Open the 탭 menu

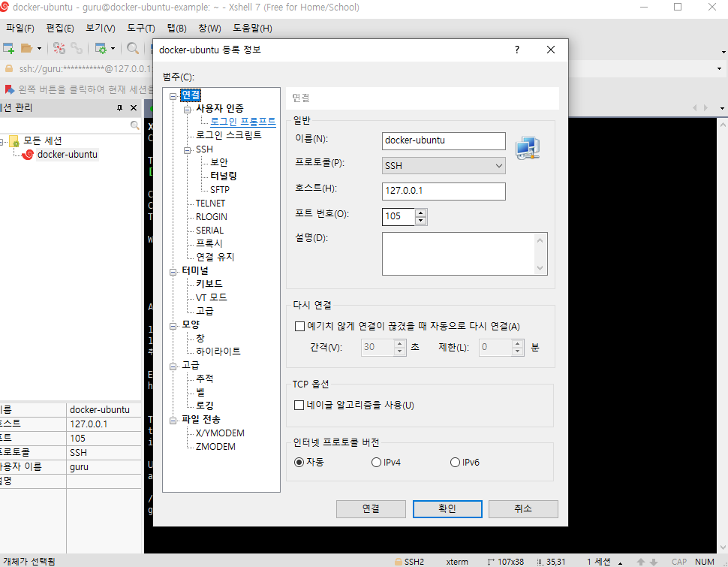176,29
